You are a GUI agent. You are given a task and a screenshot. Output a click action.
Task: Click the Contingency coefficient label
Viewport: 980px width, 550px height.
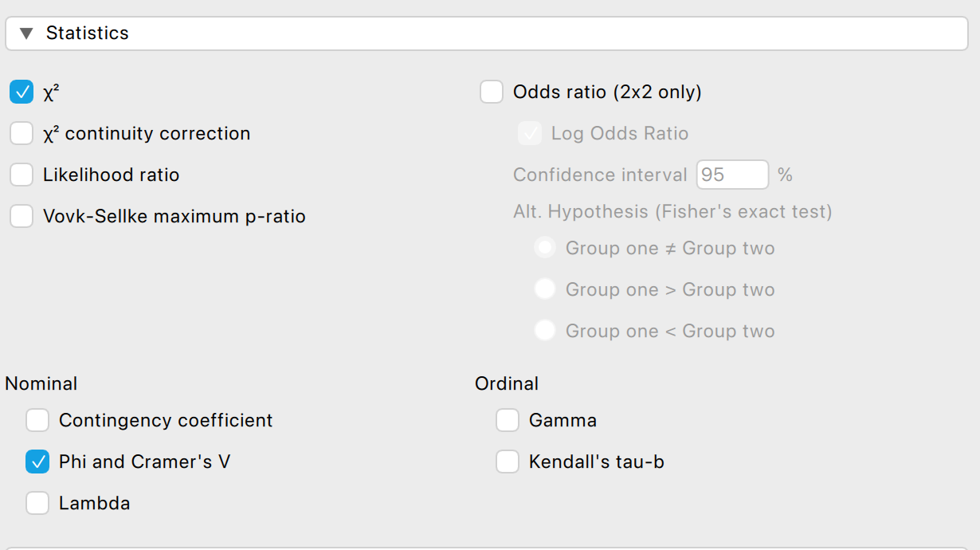click(166, 421)
